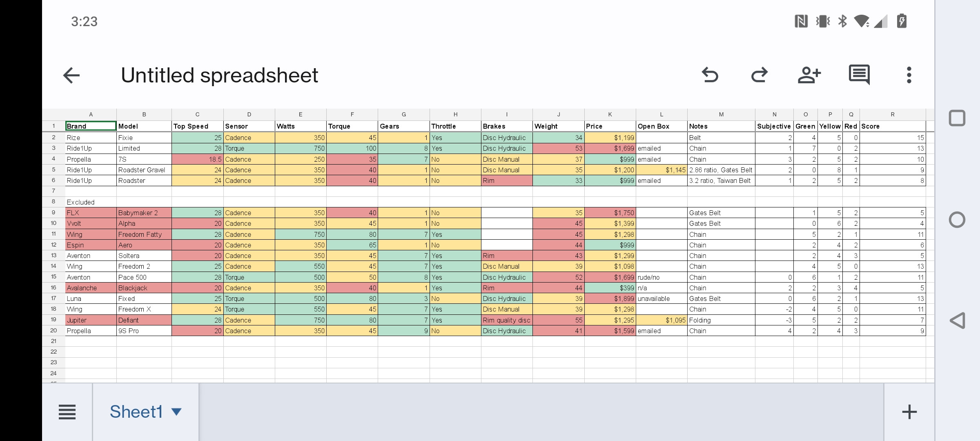
Task: Select the Brand header cell
Action: (91, 126)
